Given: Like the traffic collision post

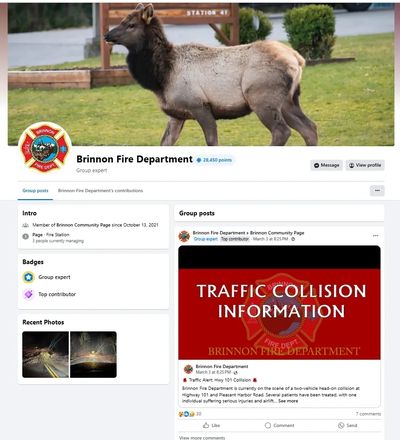Looking at the screenshot, I should pyautogui.click(x=211, y=425).
